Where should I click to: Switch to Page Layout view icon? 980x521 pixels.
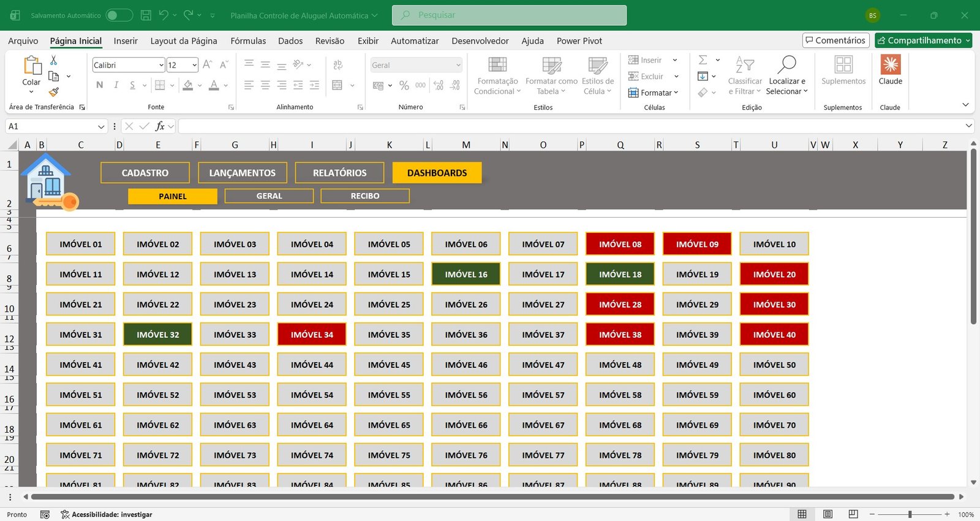tap(827, 514)
